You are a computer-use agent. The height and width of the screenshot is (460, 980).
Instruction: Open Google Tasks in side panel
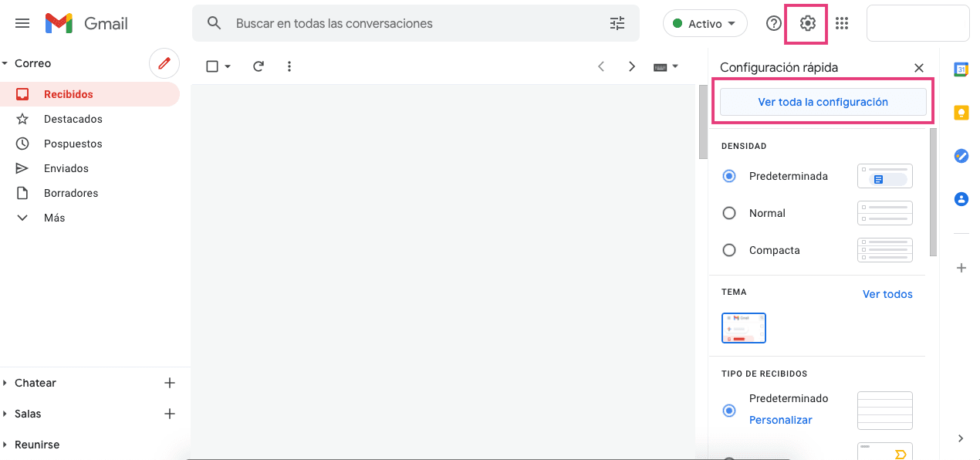[x=961, y=156]
